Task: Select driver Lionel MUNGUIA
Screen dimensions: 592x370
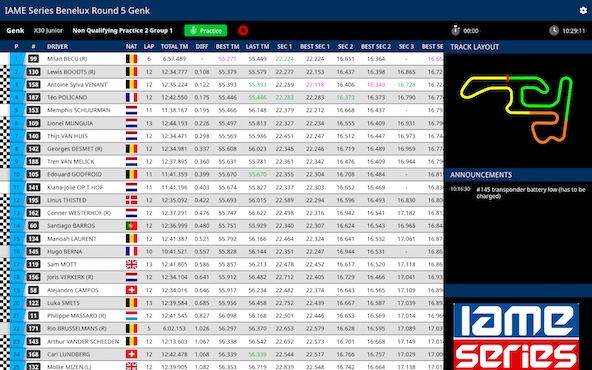Action: (x=70, y=123)
